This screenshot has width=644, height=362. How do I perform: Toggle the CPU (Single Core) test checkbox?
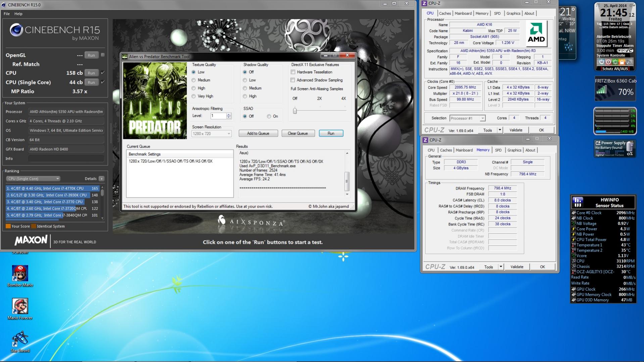(103, 82)
